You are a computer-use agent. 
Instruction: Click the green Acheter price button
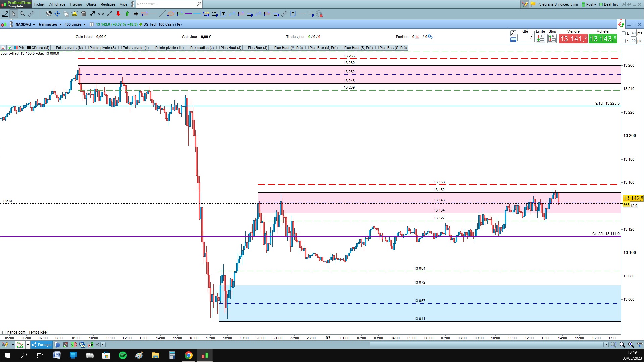coord(603,39)
